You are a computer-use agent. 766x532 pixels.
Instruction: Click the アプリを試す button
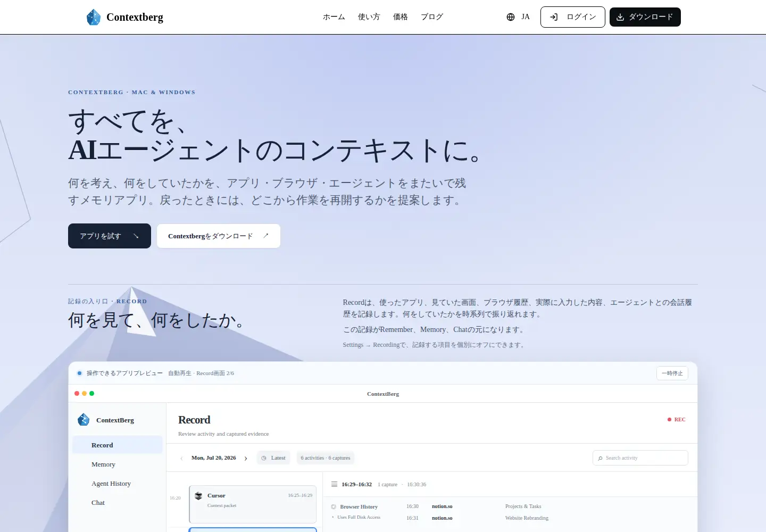point(110,236)
